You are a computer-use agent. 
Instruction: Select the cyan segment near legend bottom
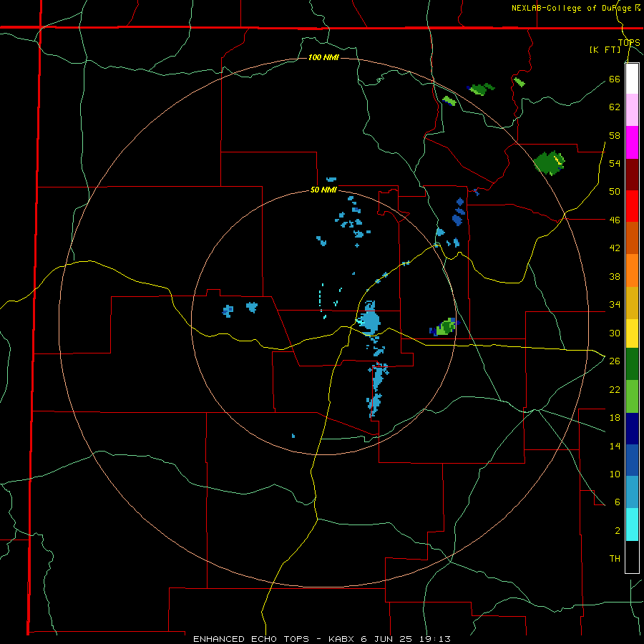tap(632, 525)
